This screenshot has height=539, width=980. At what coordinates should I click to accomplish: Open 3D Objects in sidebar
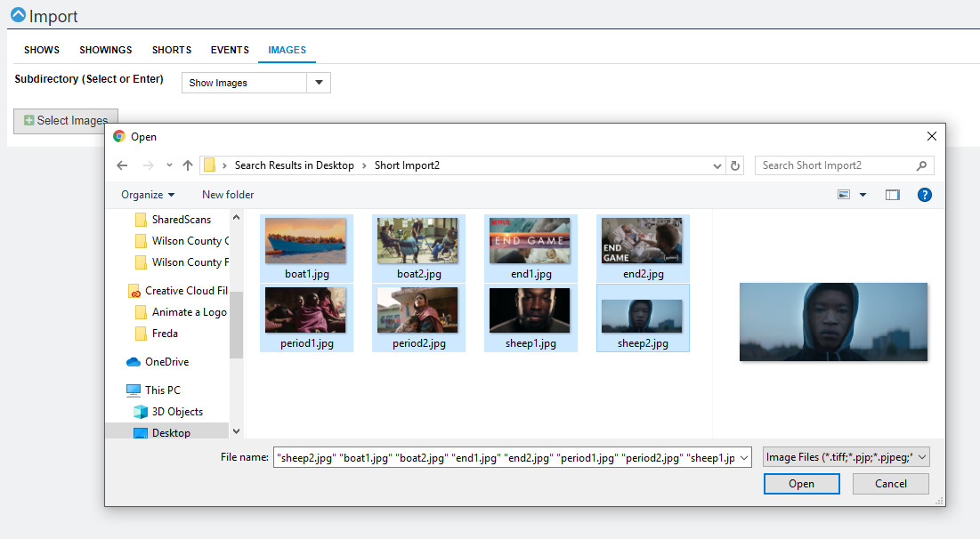(x=168, y=412)
